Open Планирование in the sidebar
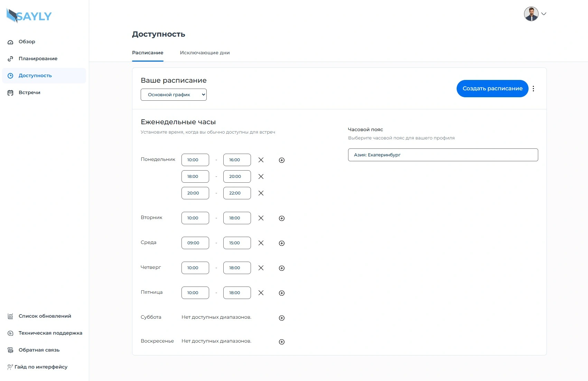 tap(38, 58)
